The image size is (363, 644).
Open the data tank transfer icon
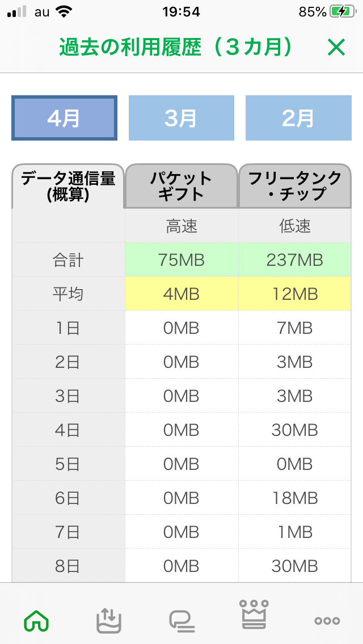[x=109, y=620]
